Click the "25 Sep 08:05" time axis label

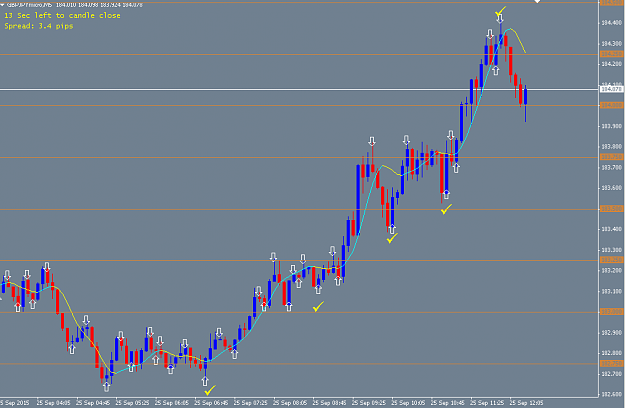pos(290,403)
